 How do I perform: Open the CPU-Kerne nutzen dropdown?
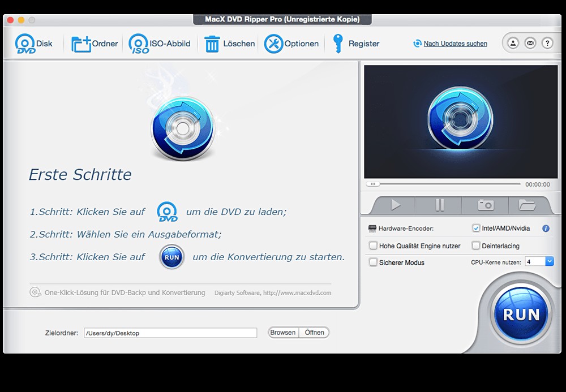[550, 261]
